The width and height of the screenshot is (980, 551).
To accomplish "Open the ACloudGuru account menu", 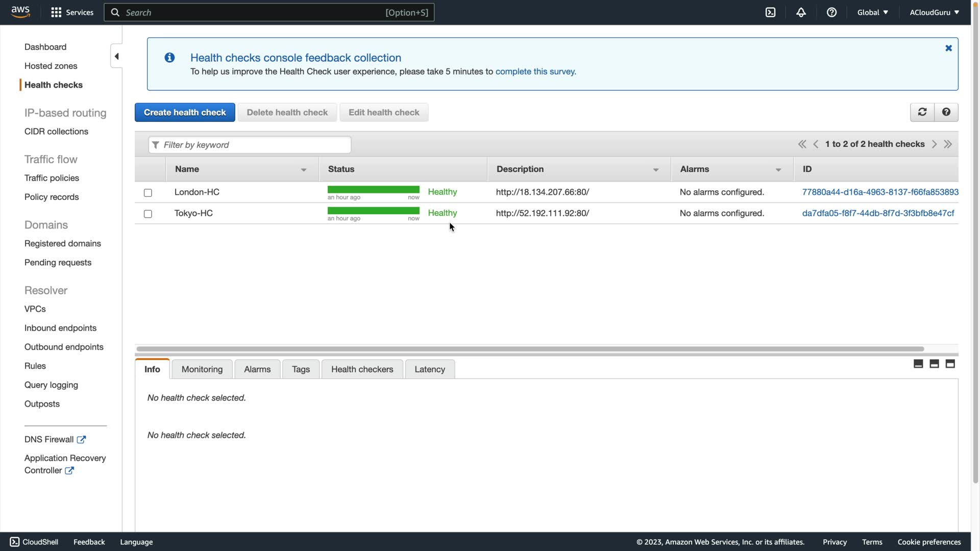I will 934,12.
